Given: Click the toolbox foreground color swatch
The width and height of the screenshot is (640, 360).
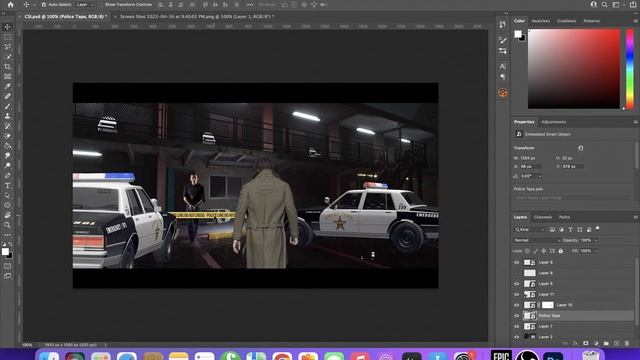Looking at the screenshot, I should [x=5, y=252].
